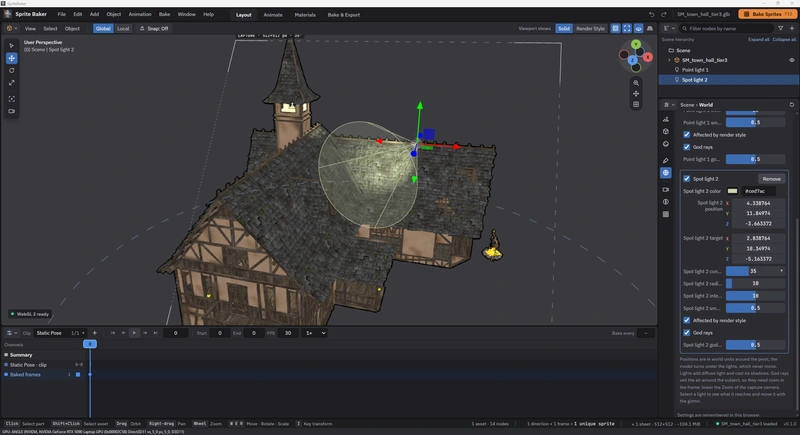Click the viewport fullscreen expand icon
This screenshot has width=800, height=435.
[x=627, y=29]
